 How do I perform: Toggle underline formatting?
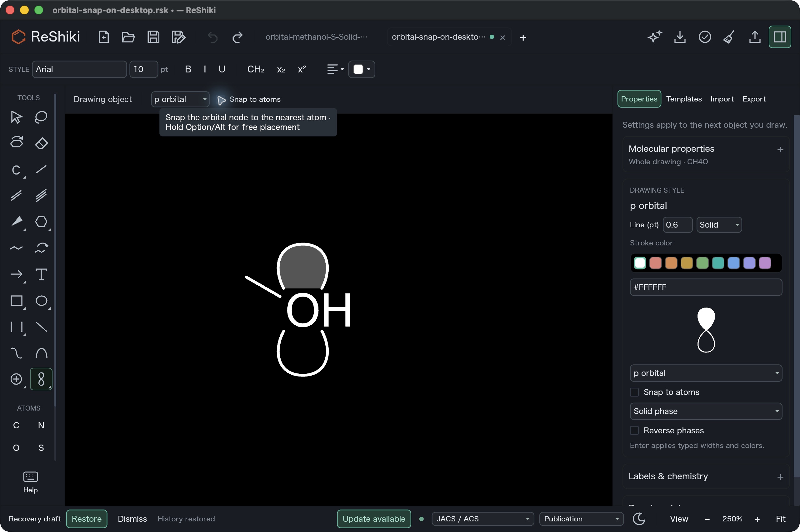coord(222,69)
